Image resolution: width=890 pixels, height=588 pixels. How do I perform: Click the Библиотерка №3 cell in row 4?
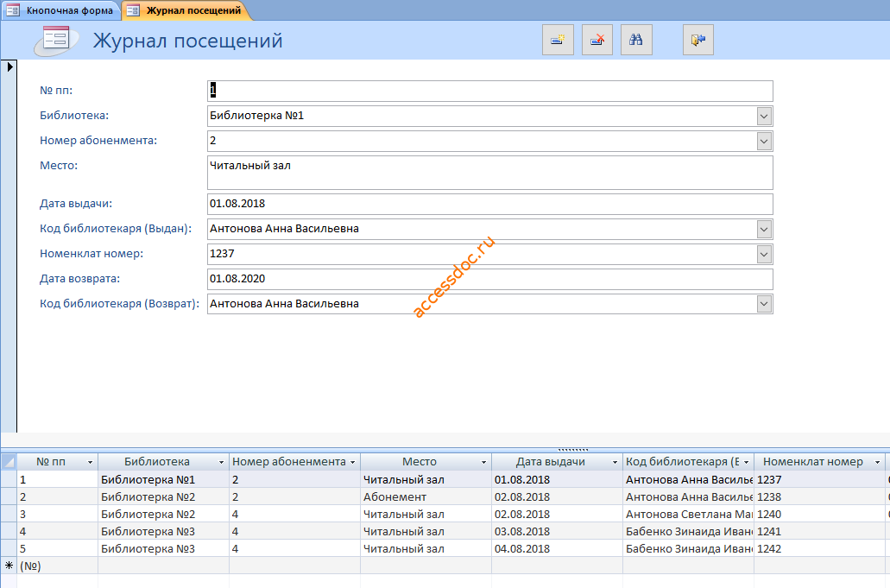click(x=163, y=532)
